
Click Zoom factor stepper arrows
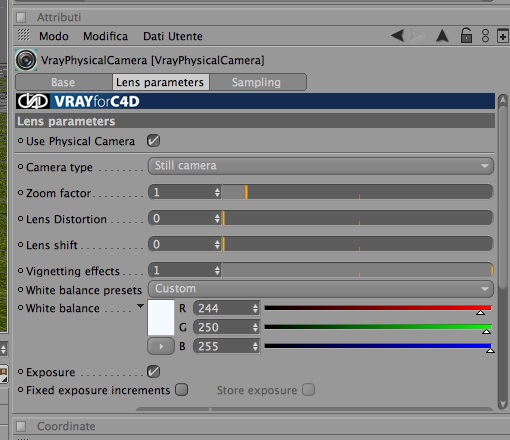(217, 192)
